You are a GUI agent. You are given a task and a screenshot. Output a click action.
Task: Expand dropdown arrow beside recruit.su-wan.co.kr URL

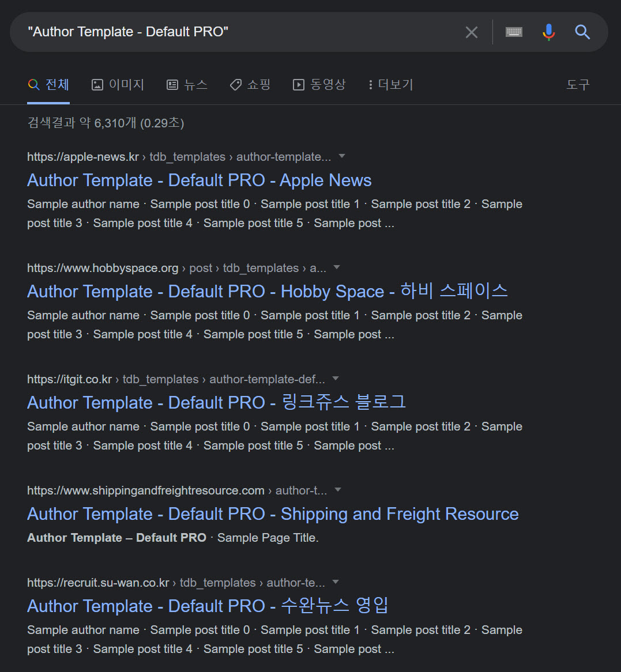click(x=336, y=582)
